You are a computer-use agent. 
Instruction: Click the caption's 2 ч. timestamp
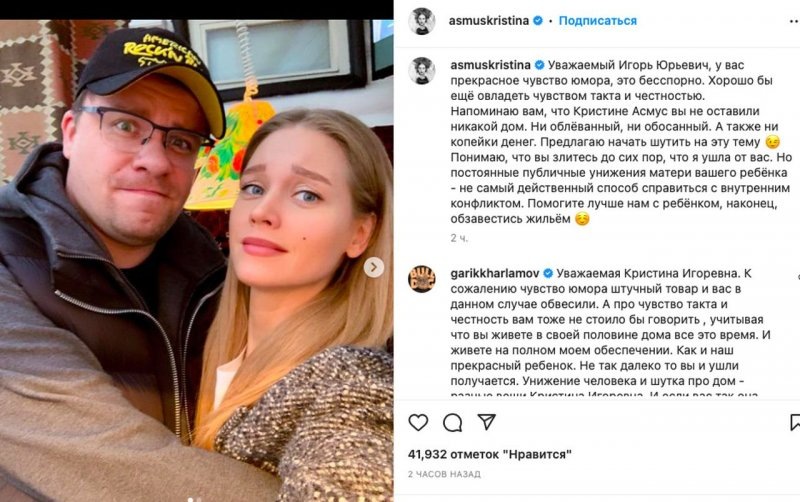click(459, 238)
